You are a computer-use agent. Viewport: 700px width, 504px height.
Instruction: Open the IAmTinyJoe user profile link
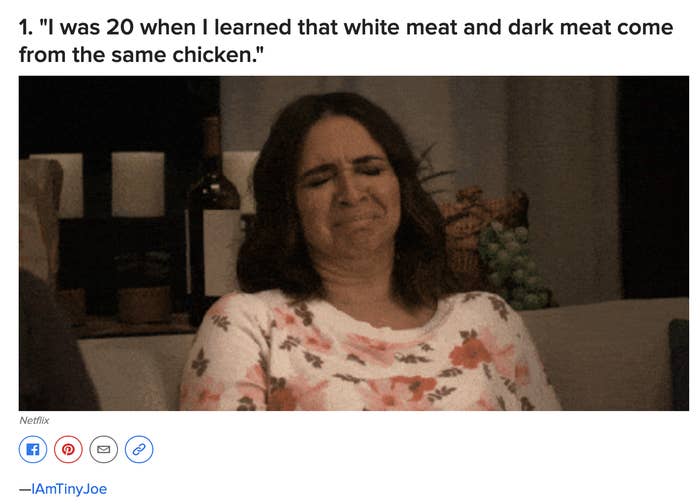point(69,489)
